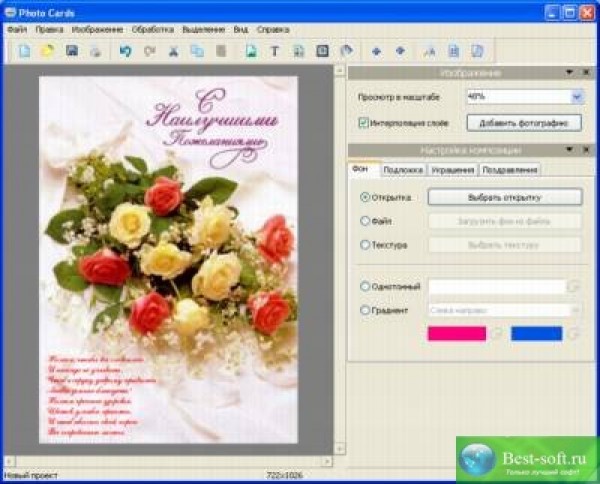Viewport: 600px width, 484px height.
Task: Undo the last action with the blue arrow
Action: point(126,51)
